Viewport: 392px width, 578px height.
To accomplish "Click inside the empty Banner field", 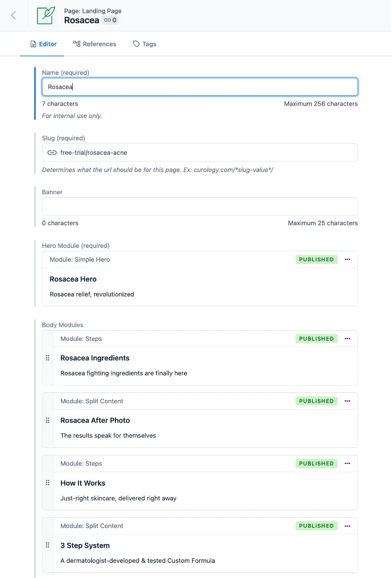I will coord(200,206).
